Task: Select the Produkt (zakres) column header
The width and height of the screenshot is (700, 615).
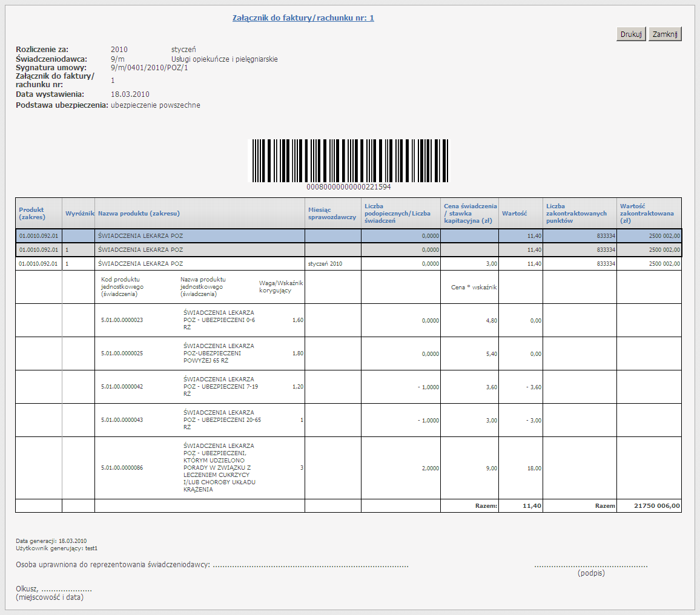Action: click(31, 213)
